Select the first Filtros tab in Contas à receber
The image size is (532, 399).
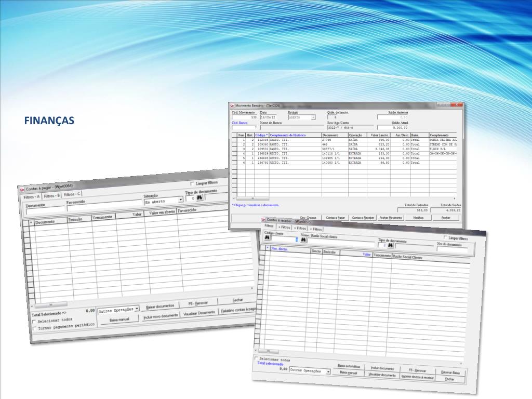[269, 226]
